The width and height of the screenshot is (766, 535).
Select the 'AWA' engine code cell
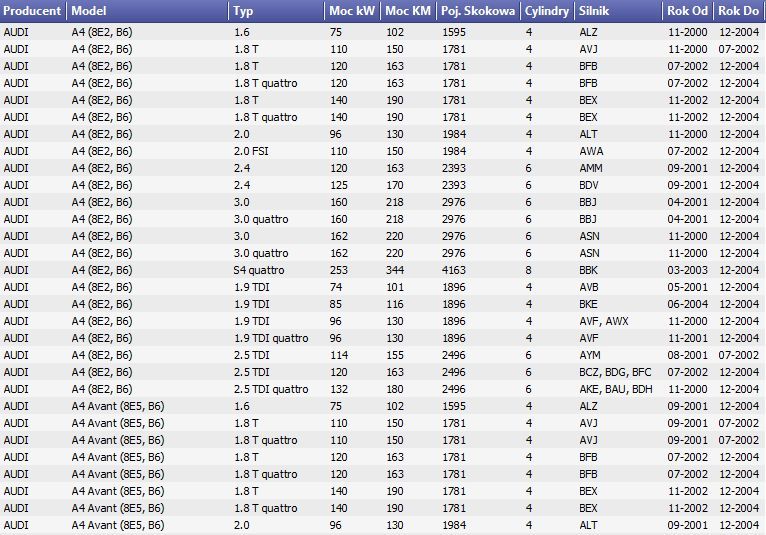591,151
